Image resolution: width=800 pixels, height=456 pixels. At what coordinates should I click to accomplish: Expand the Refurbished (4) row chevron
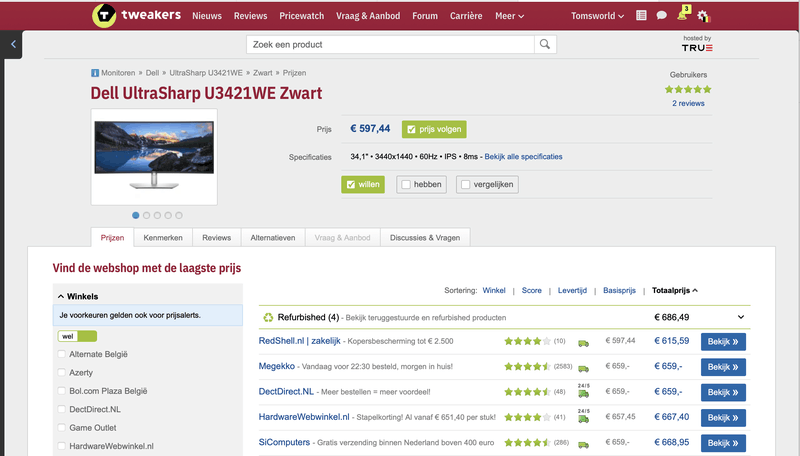[741, 317]
